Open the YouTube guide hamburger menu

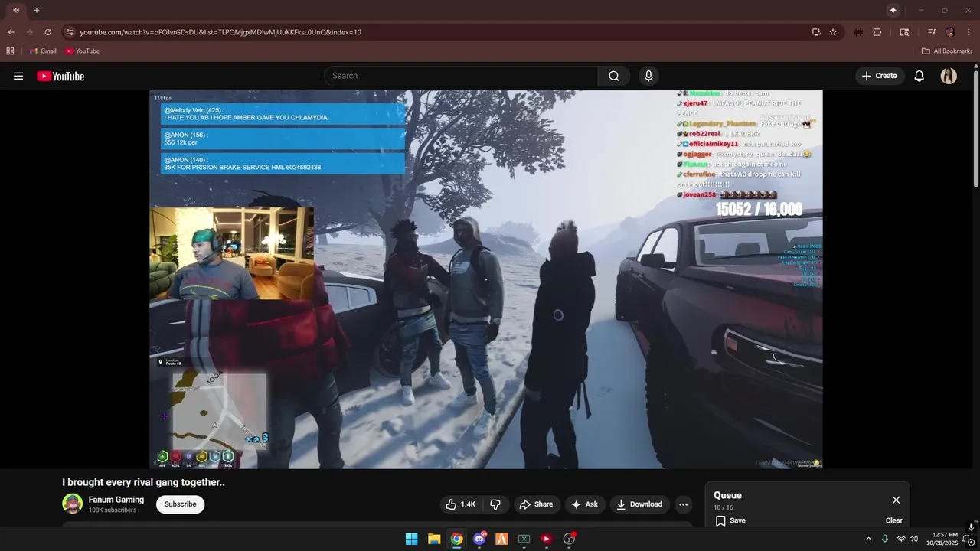pyautogui.click(x=18, y=76)
